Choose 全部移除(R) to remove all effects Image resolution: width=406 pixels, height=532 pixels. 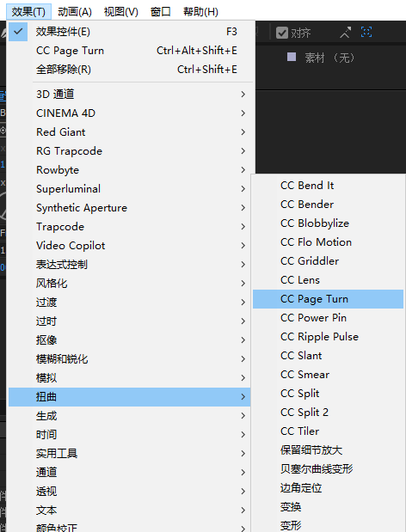(131, 70)
